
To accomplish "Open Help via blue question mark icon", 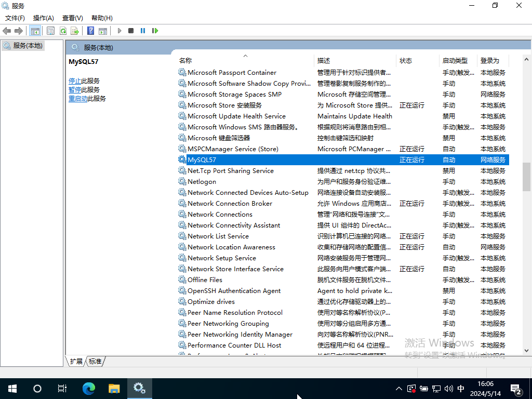I will coord(90,31).
